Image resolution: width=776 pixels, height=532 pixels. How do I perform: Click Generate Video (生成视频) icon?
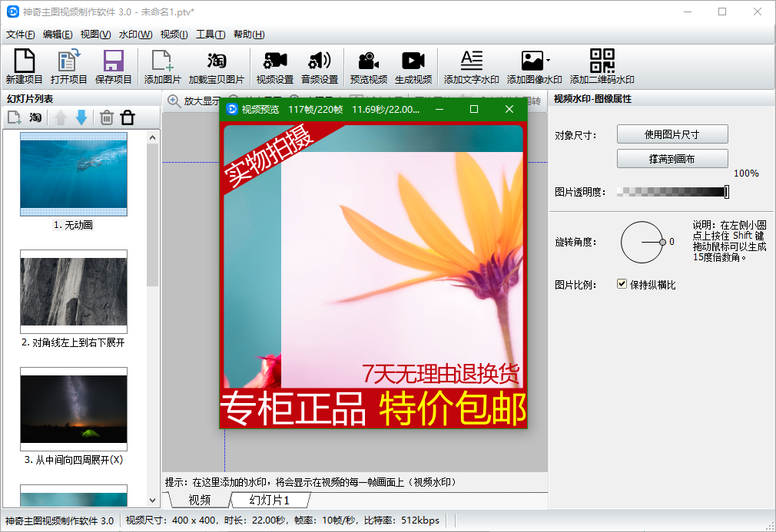tap(413, 67)
